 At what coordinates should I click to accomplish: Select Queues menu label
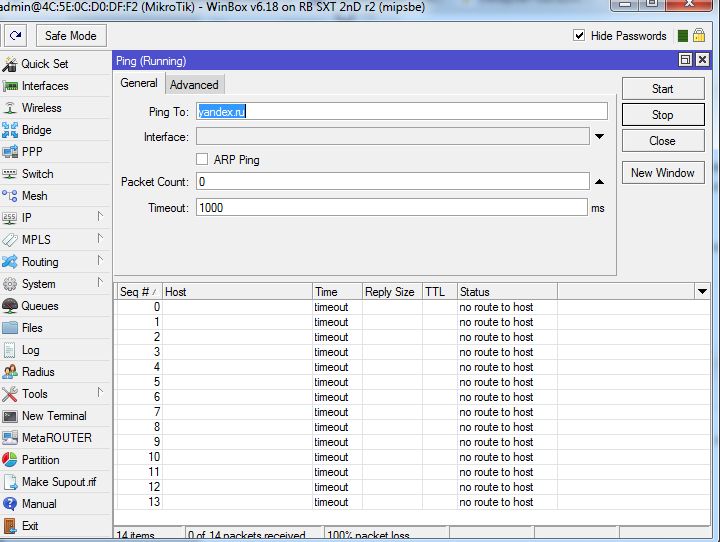point(40,306)
